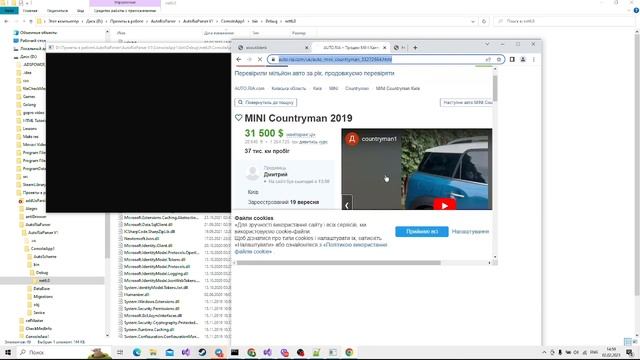Open Mail app from the taskbar

pyautogui.click(x=169, y=352)
